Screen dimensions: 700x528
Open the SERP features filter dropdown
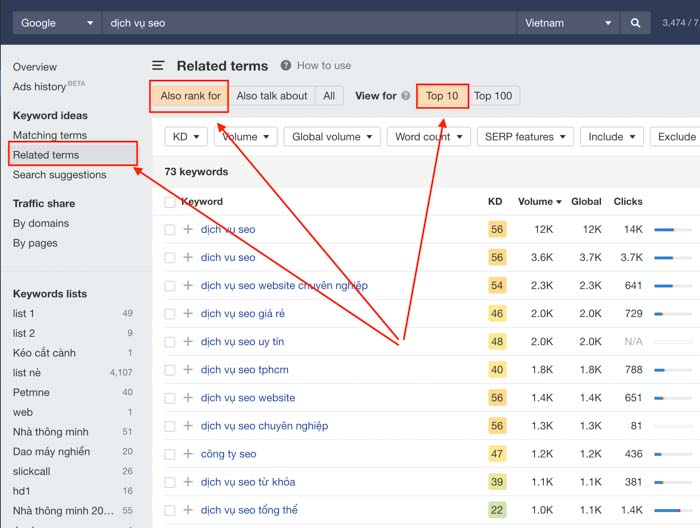coord(525,137)
